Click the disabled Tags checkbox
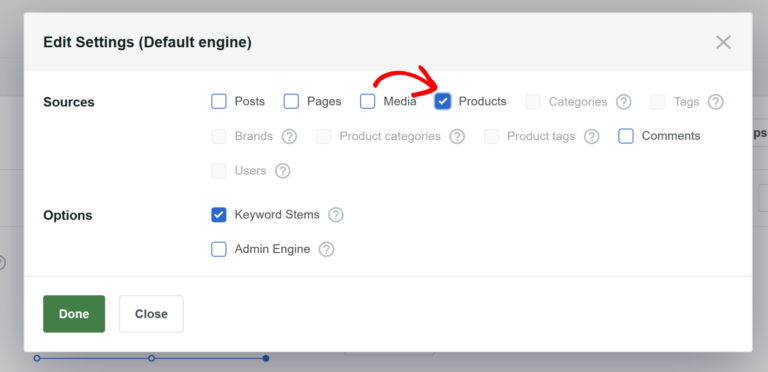The height and width of the screenshot is (372, 768). pyautogui.click(x=658, y=102)
